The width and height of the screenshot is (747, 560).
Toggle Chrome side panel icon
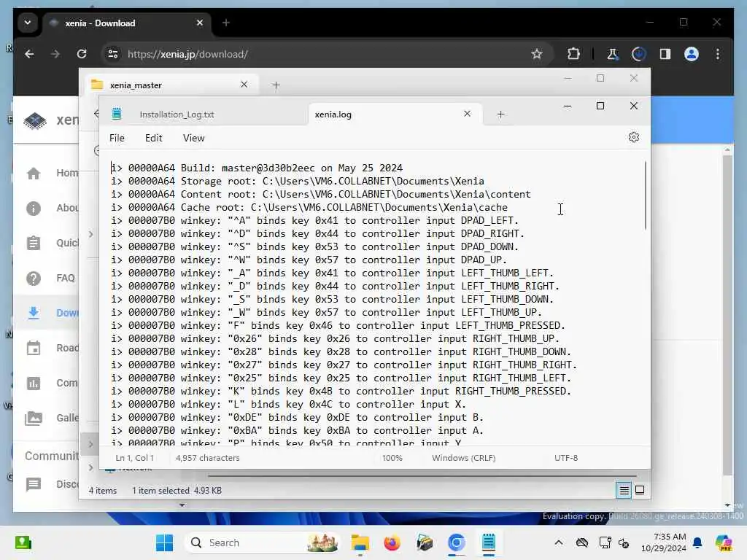pyautogui.click(x=665, y=54)
